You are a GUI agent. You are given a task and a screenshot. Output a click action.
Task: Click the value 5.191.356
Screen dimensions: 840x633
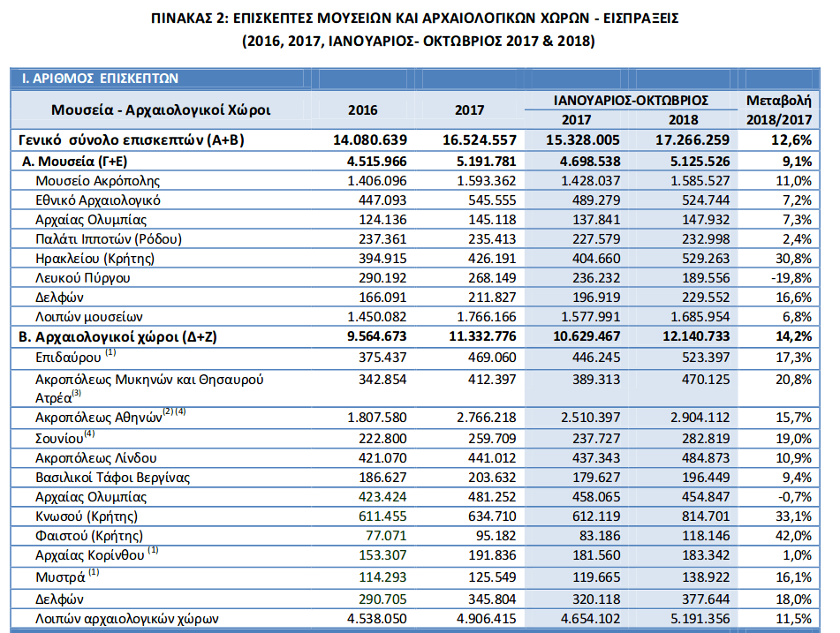point(700,619)
